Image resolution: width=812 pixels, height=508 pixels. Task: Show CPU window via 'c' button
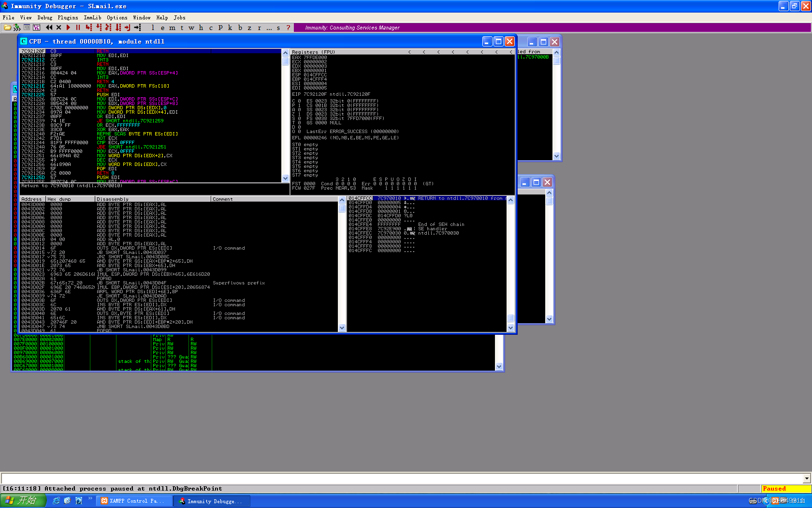(x=211, y=28)
